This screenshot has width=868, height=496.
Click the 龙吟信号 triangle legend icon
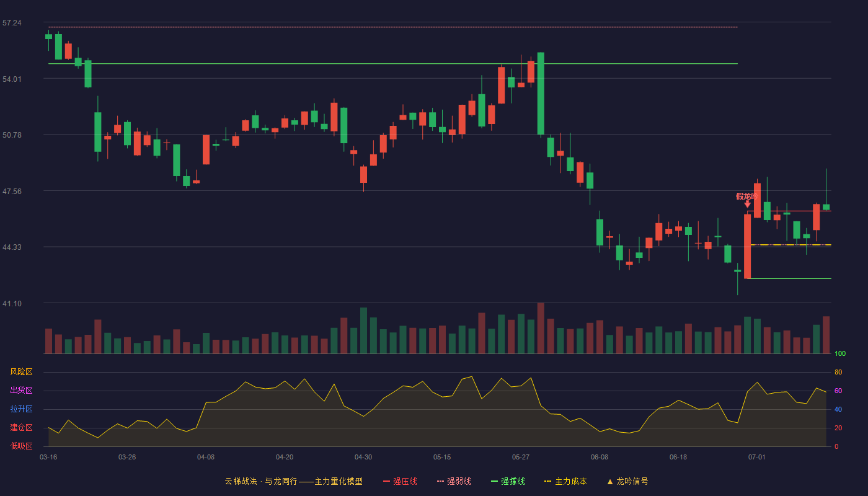point(610,481)
